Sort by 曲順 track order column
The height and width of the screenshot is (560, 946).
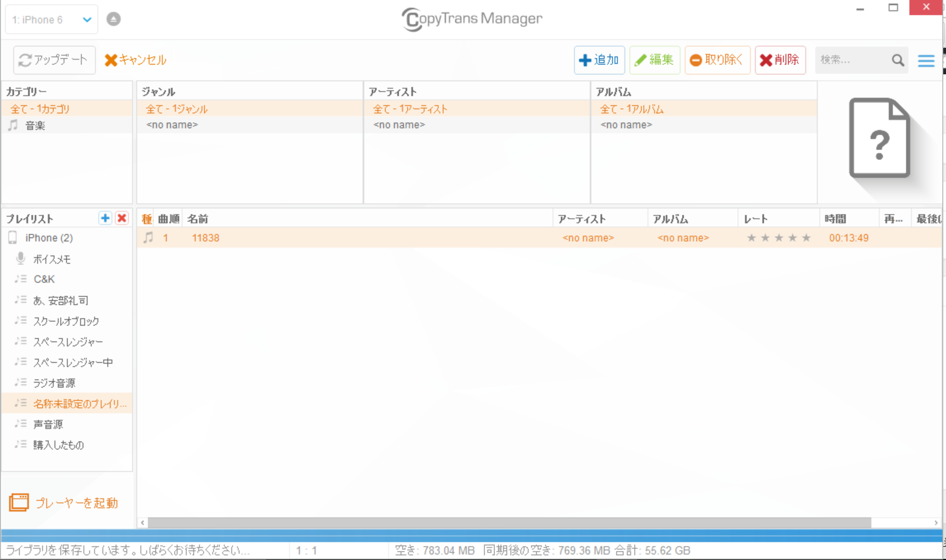(x=168, y=219)
